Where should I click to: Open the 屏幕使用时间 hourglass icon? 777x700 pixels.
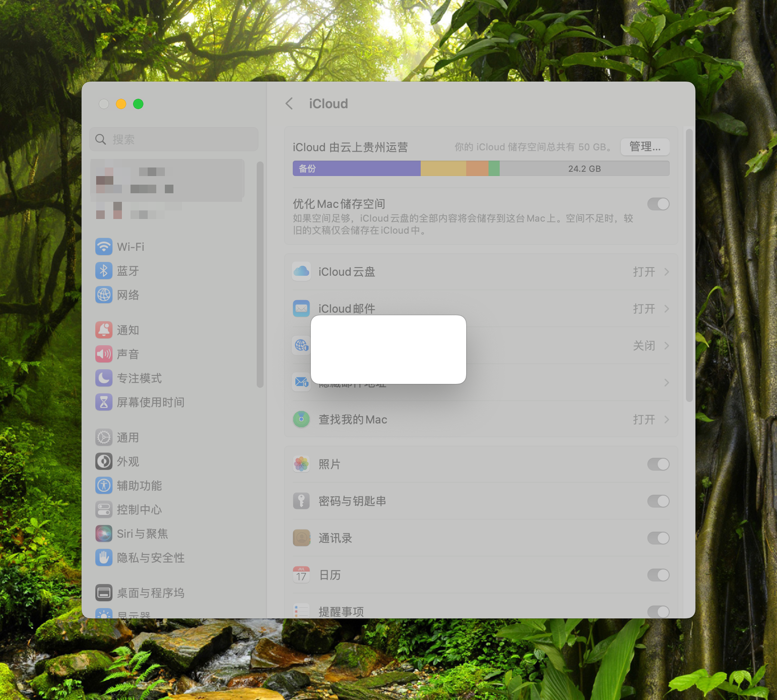pos(104,402)
